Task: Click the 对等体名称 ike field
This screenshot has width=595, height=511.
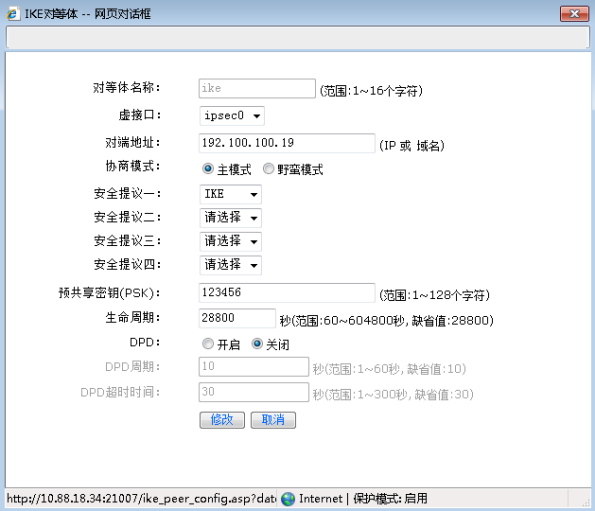Action: (257, 88)
